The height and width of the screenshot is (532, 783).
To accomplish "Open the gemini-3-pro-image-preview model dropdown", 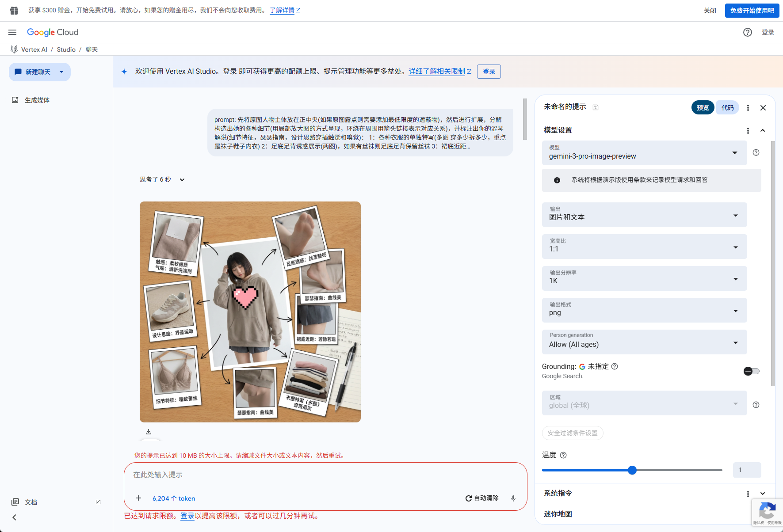I will 644,153.
